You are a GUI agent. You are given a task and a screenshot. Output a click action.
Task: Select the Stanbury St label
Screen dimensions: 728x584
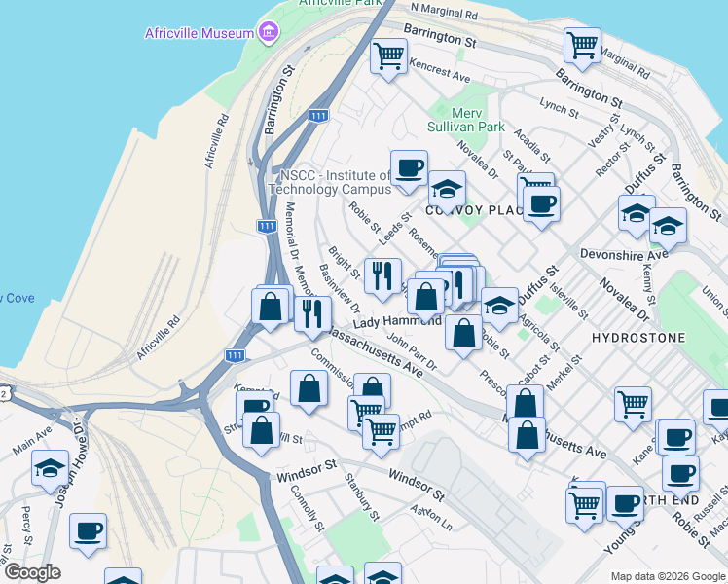point(362,497)
